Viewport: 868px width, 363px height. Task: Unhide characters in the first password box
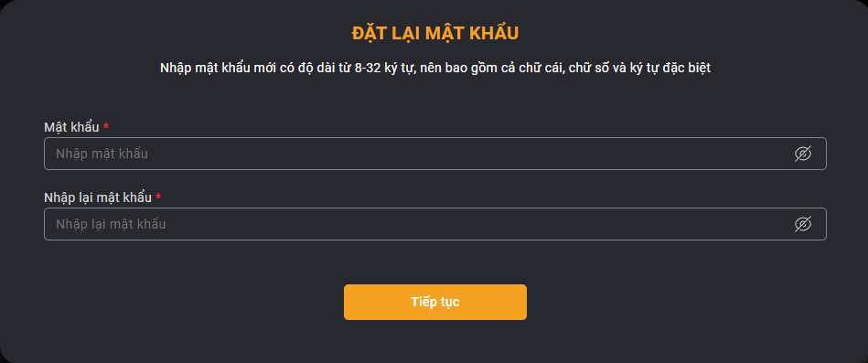pos(803,154)
